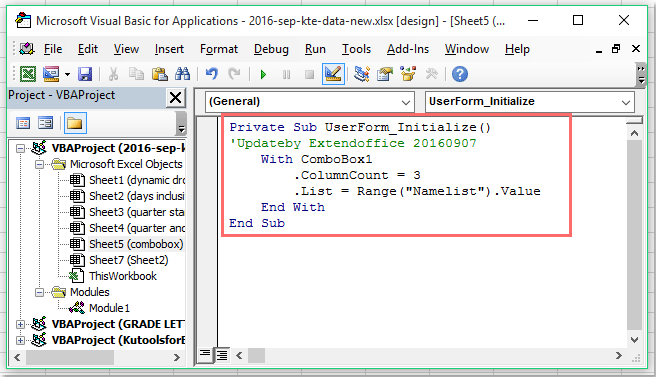Click the View Code icon in Project pane
The image size is (656, 377).
click(x=23, y=123)
